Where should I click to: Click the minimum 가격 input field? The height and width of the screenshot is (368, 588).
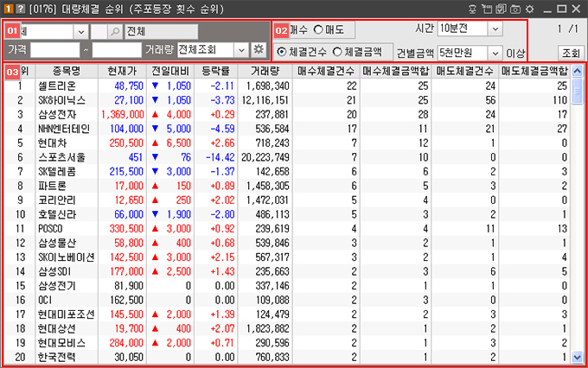click(55, 50)
